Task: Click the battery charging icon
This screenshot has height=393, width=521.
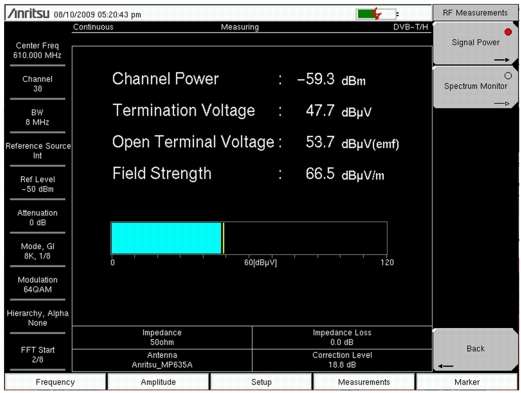Action: coord(377,14)
